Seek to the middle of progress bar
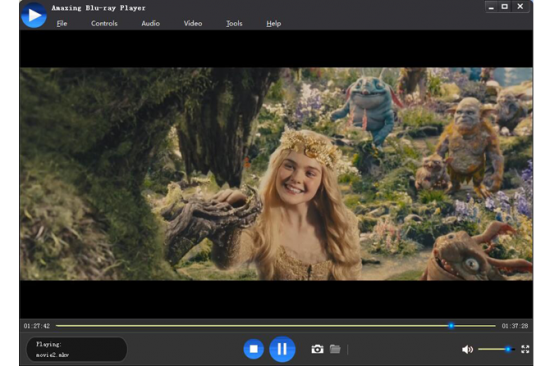This screenshot has width=550, height=366. 275,326
